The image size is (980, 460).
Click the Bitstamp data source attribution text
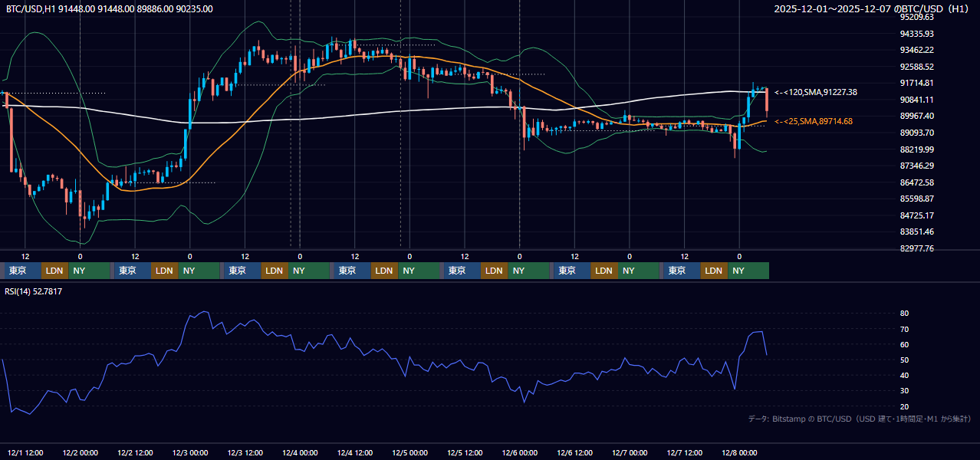[860, 419]
